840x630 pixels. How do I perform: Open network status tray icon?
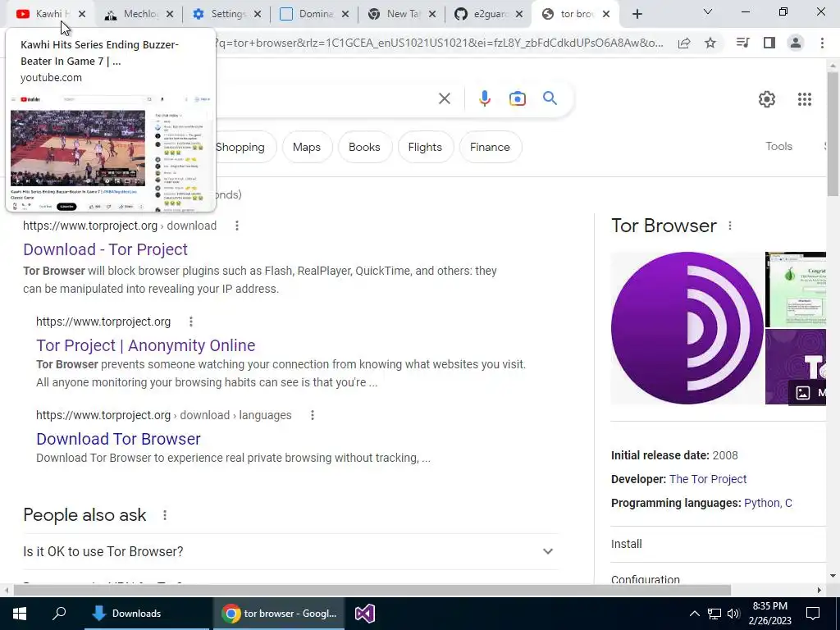(x=714, y=614)
